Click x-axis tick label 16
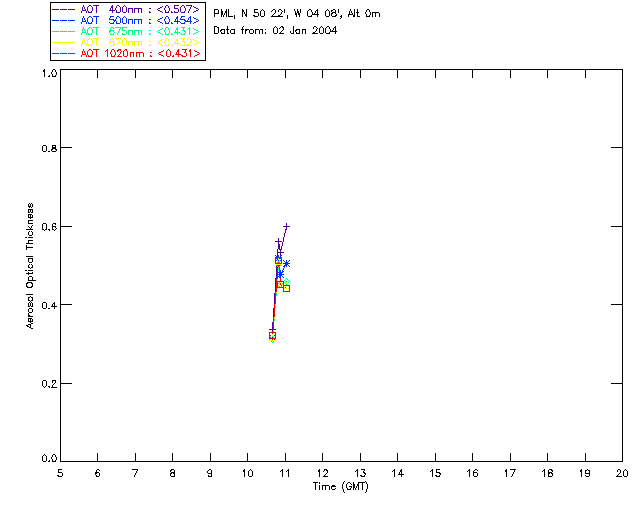 [473, 473]
